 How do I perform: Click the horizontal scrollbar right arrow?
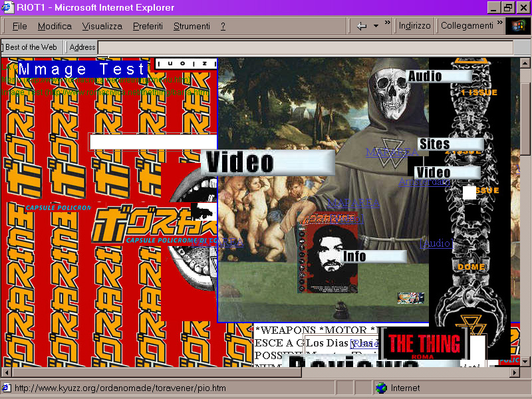tap(515, 372)
